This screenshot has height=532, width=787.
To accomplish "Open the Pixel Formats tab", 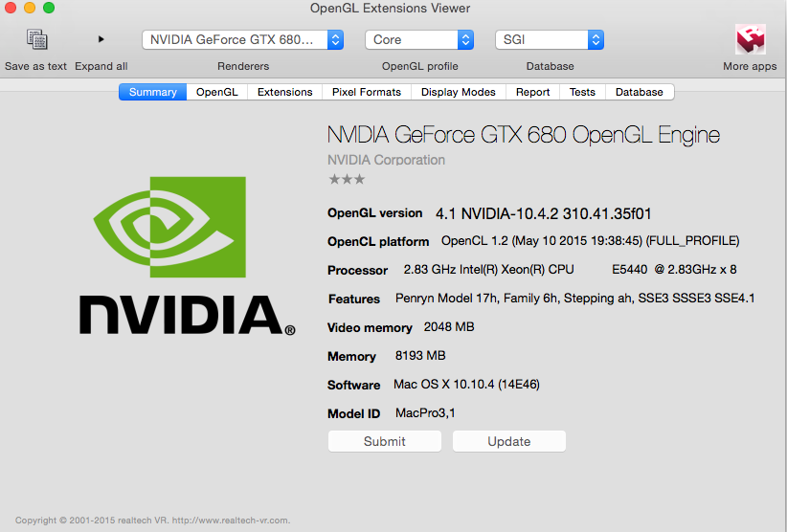I will pos(367,92).
